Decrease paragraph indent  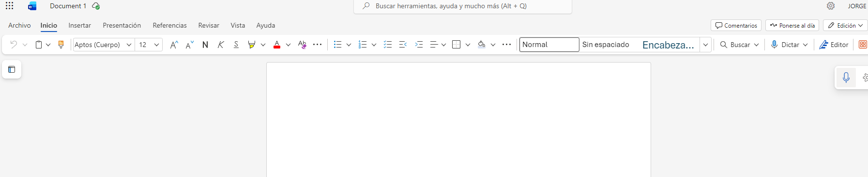point(403,45)
